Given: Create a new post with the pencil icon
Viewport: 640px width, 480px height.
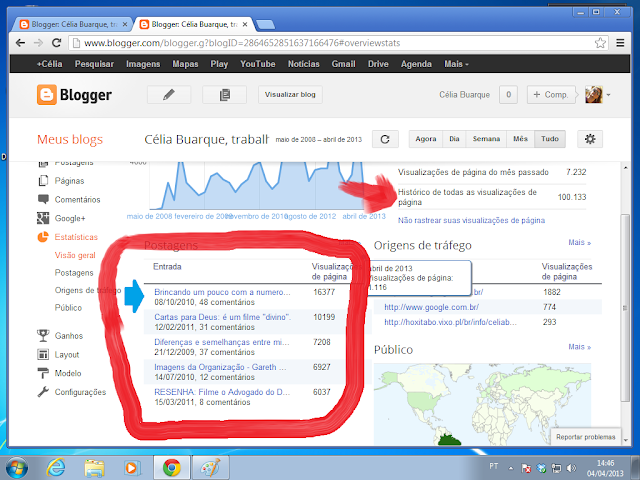Looking at the screenshot, I should click(169, 95).
